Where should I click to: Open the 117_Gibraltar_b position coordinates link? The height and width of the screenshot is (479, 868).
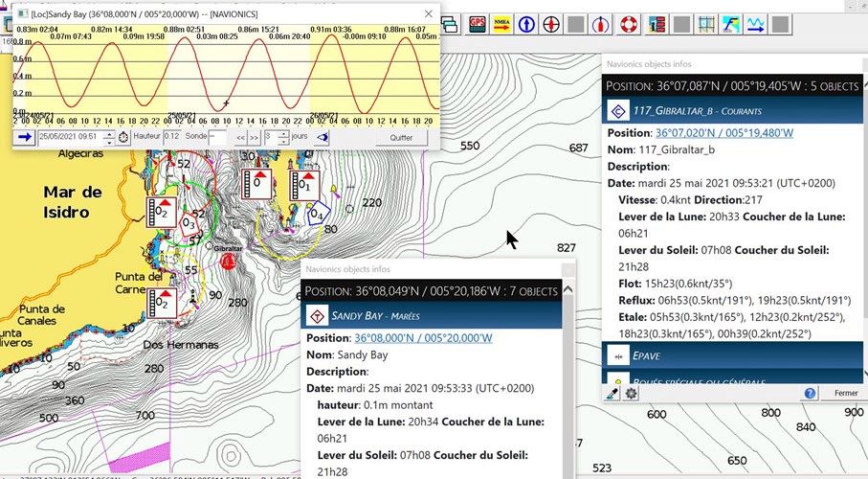pos(723,133)
